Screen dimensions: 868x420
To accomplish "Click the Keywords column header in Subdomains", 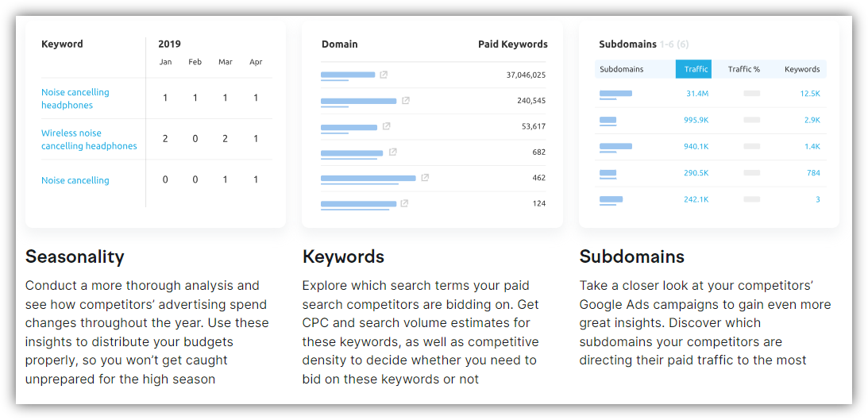I will (802, 69).
